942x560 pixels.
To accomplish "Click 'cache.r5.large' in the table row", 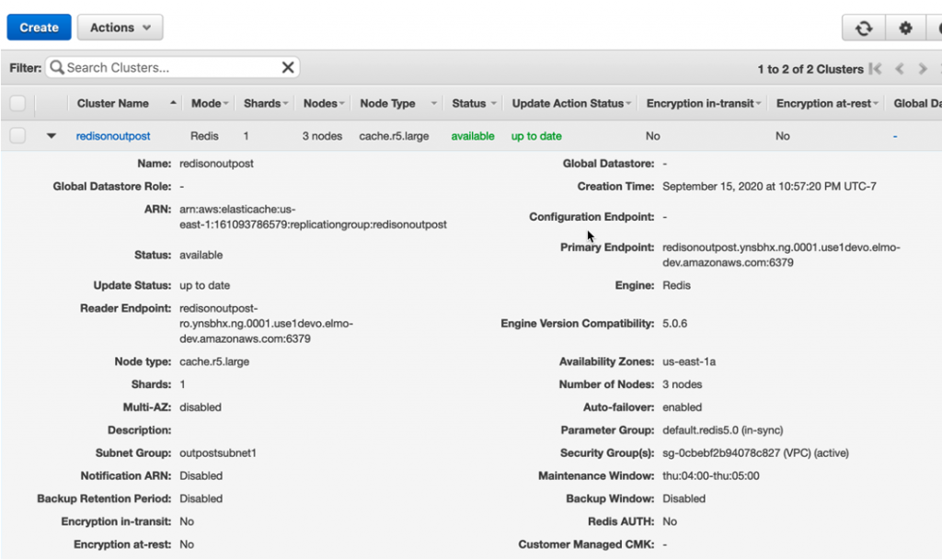I will [x=394, y=136].
